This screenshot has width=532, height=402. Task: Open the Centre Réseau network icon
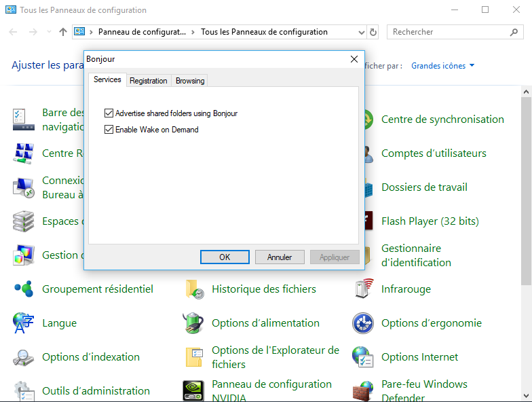(23, 153)
